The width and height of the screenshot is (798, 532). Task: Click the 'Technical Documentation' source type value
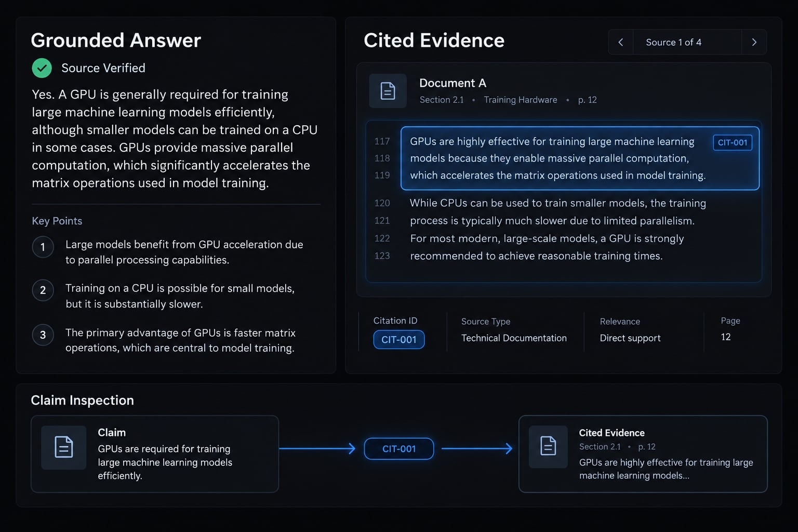point(514,338)
